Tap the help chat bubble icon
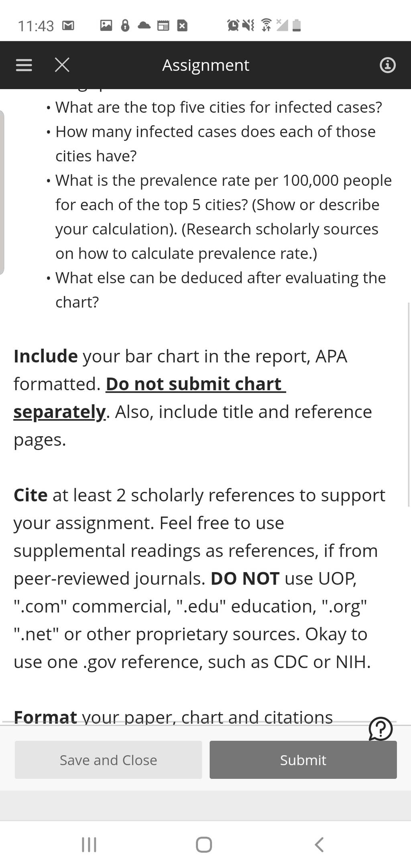 380,728
